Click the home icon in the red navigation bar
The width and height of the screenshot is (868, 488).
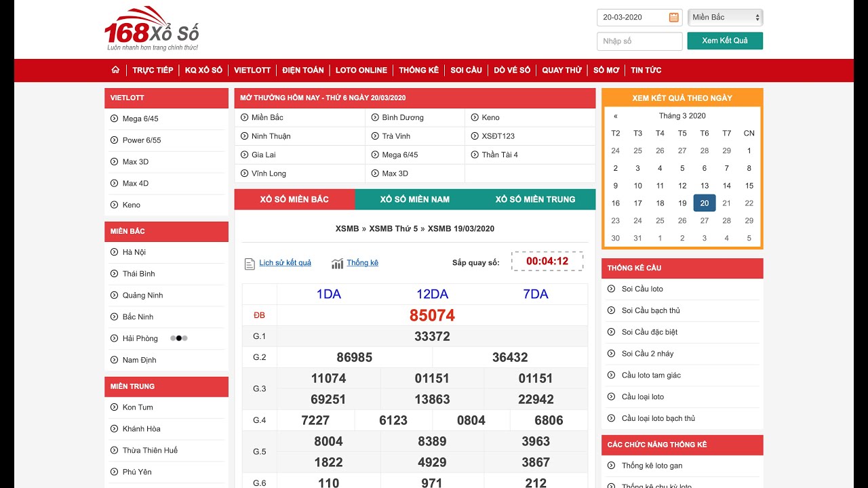115,70
